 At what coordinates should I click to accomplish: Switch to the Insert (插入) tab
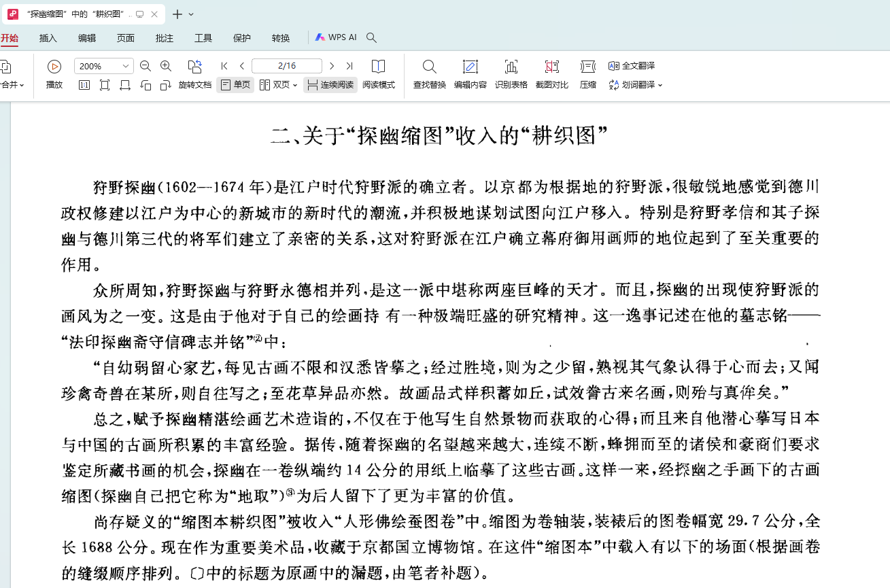click(48, 38)
